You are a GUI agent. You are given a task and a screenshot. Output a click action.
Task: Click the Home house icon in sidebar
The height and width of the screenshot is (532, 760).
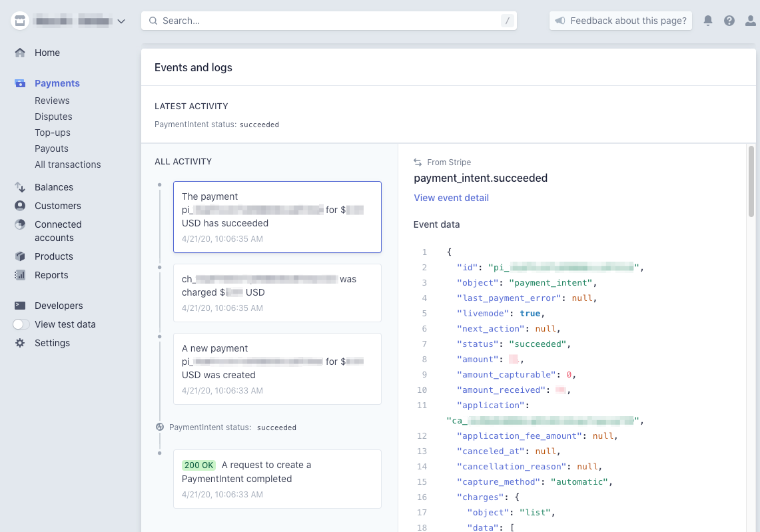(20, 53)
